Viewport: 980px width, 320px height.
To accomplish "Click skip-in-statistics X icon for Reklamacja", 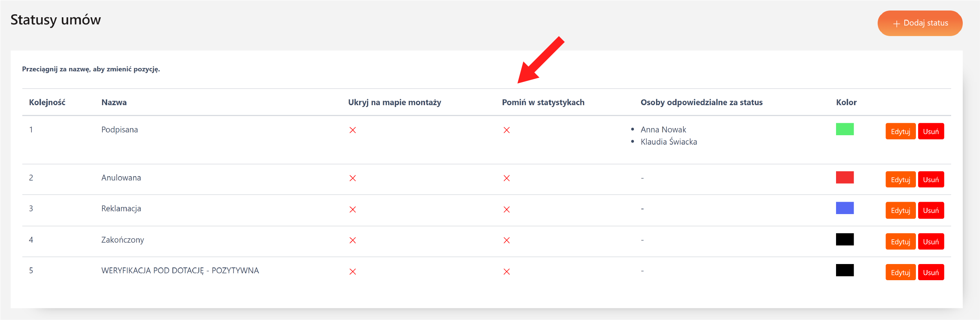I will click(x=506, y=210).
